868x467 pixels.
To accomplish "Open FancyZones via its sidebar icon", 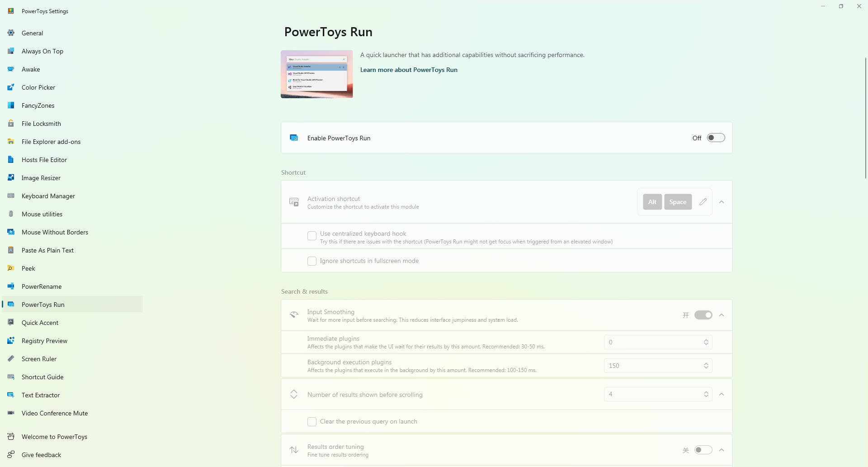I will pyautogui.click(x=11, y=105).
